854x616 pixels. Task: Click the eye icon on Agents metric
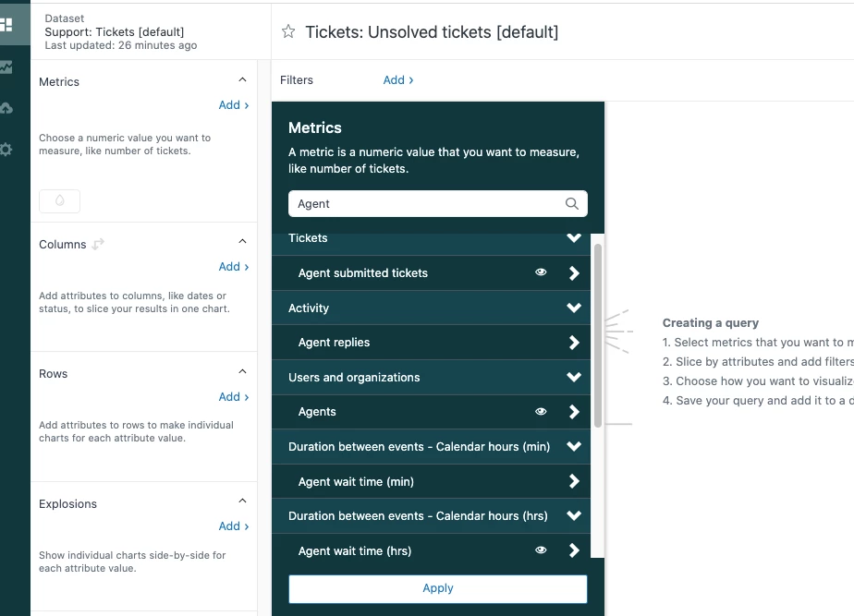coord(542,412)
